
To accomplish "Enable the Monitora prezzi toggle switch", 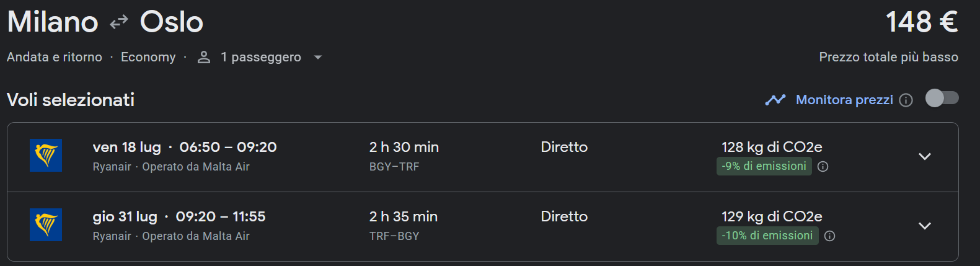I will [x=942, y=99].
